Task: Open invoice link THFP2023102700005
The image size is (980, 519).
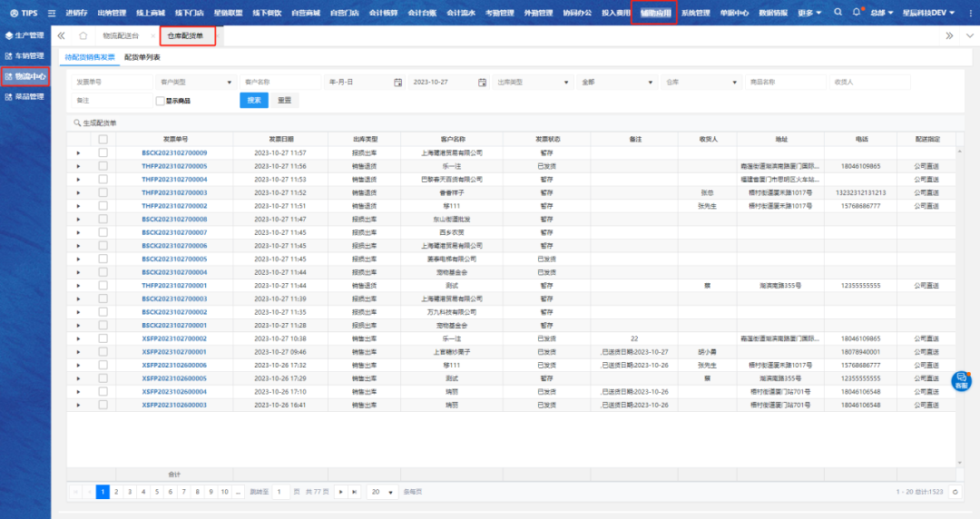Action: [x=174, y=166]
